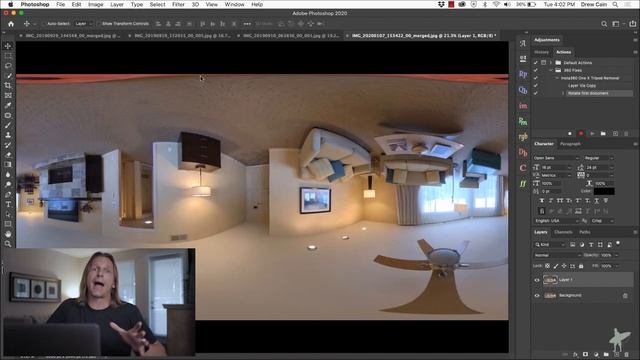Open the English: USA language dropdown
The image size is (640, 360).
coord(556,221)
